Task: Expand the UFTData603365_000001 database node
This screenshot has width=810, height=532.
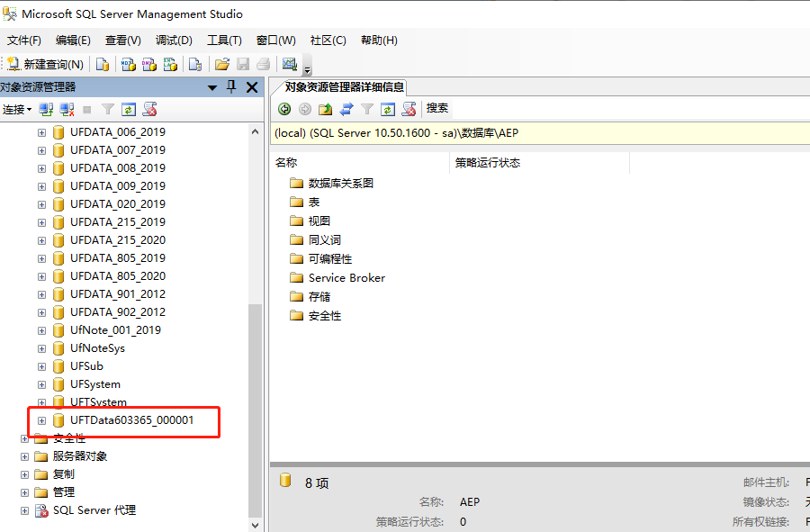Action: coord(41,420)
